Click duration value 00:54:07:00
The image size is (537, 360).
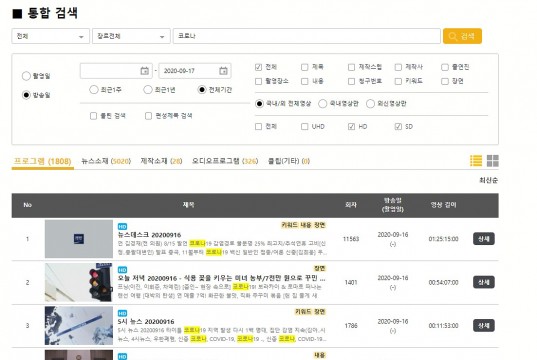coord(444,283)
